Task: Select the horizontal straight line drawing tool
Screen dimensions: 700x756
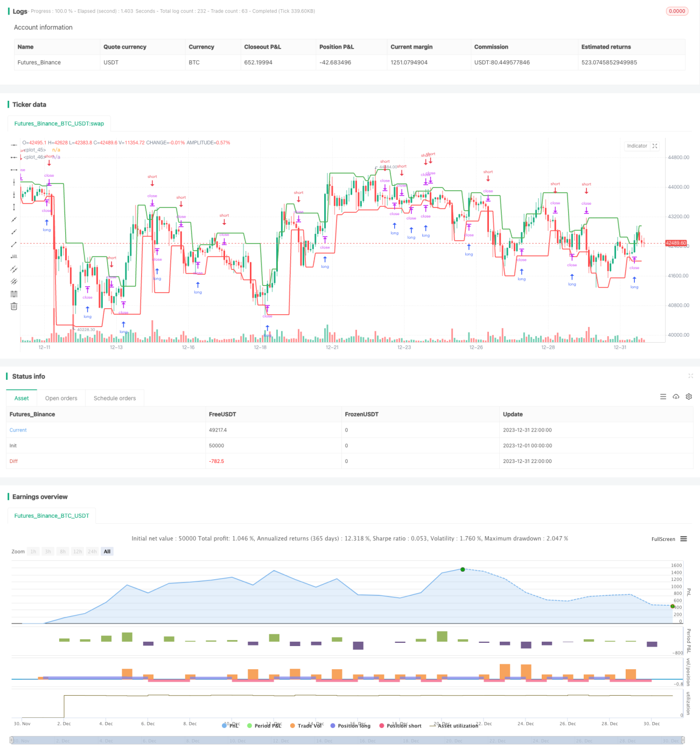Action: coord(14,145)
